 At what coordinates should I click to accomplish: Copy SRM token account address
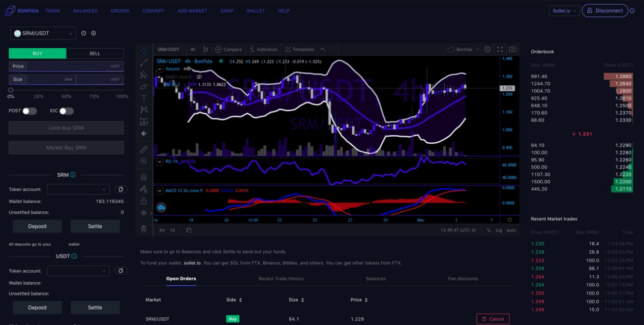point(120,189)
